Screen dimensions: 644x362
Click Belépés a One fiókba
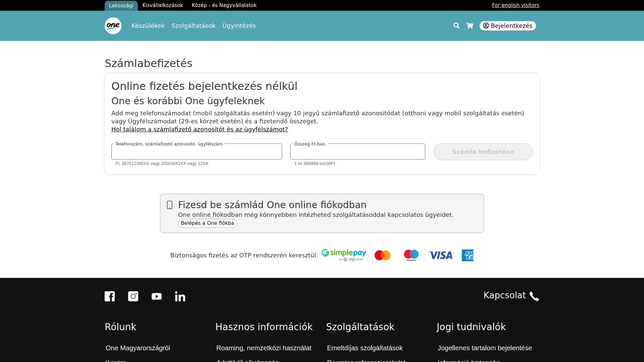[x=207, y=223]
